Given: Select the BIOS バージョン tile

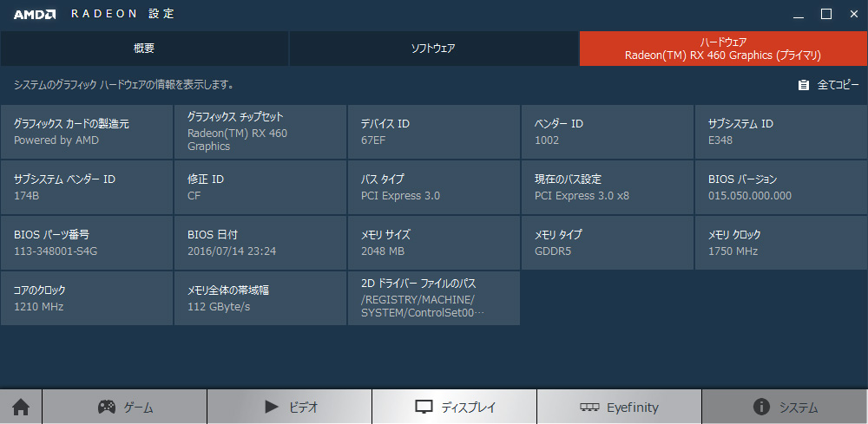Looking at the screenshot, I should coord(781,187).
